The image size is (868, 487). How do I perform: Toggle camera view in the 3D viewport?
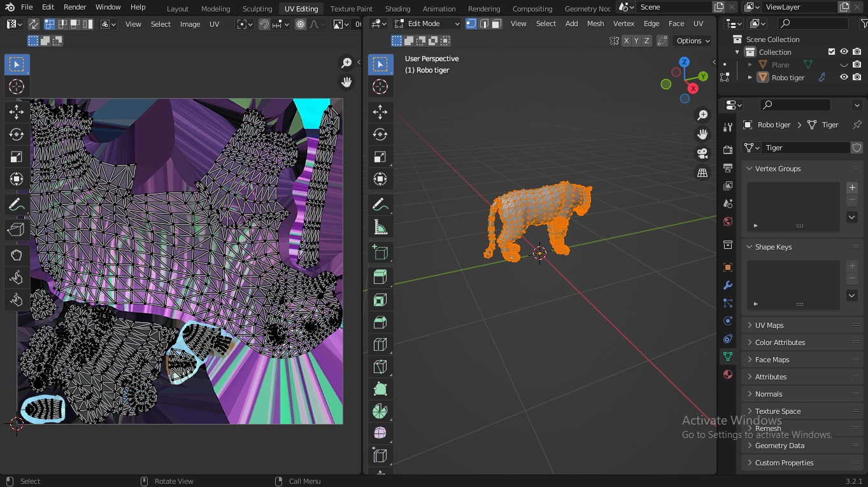(702, 153)
